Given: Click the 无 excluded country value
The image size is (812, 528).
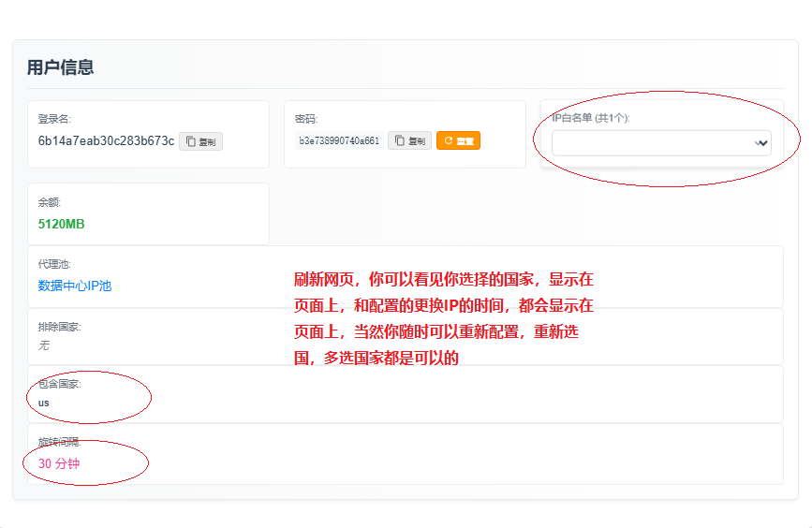Looking at the screenshot, I should 44,345.
